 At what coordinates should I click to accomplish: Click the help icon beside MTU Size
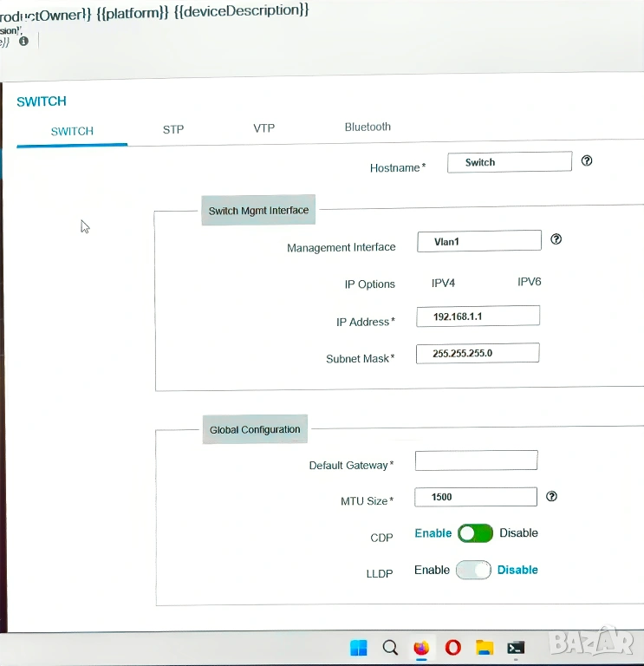[551, 497]
